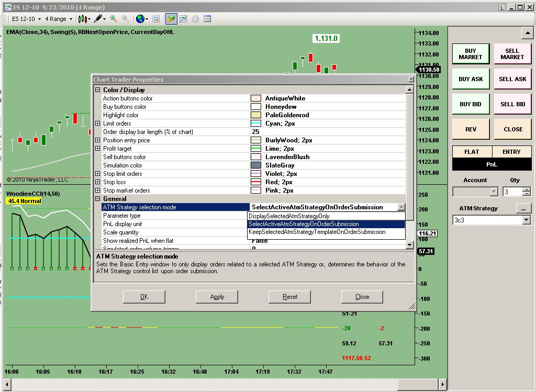Expand the Limit orders property
The width and height of the screenshot is (536, 392).
tap(97, 124)
